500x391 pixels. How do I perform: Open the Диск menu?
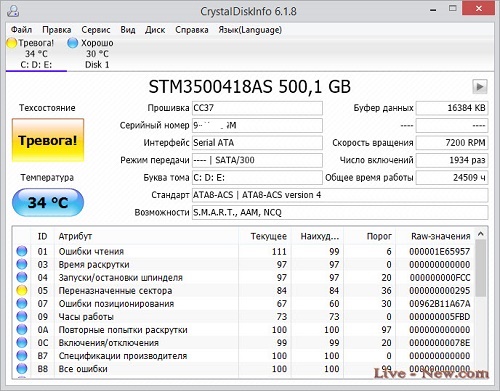click(155, 30)
